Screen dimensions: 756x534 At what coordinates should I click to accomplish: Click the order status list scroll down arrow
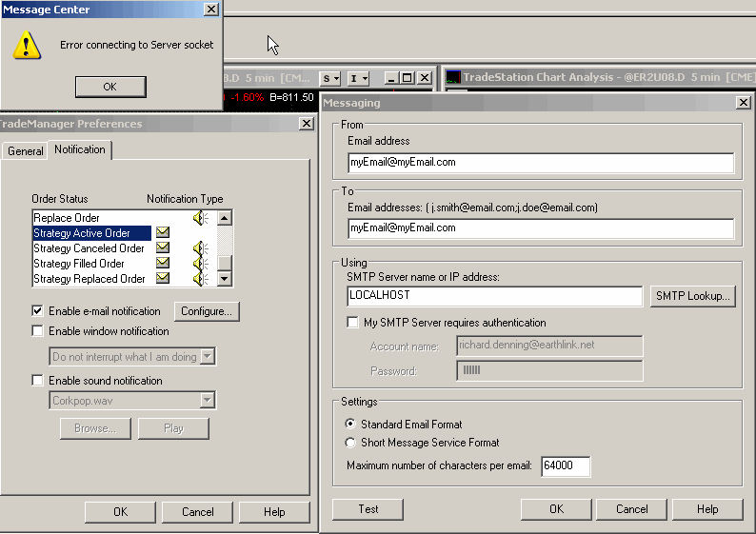(x=224, y=279)
